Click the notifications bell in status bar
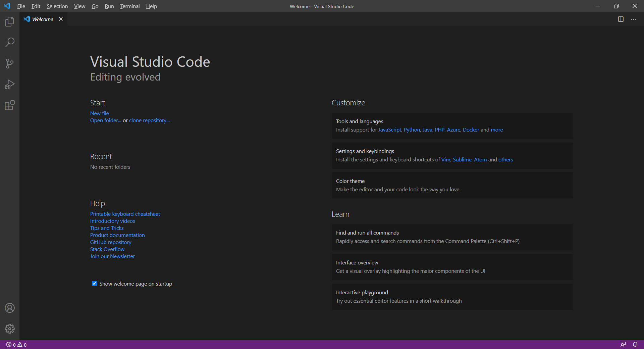Image resolution: width=644 pixels, height=349 pixels. tap(635, 345)
